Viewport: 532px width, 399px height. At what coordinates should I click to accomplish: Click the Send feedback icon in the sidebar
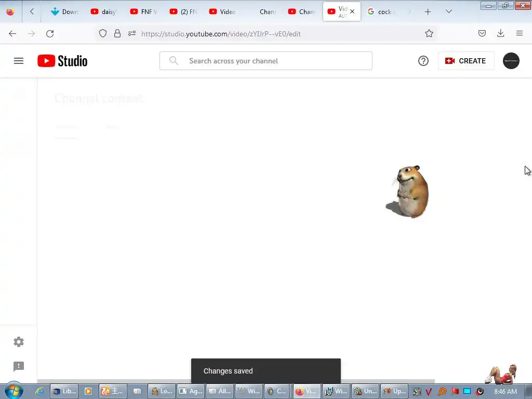pyautogui.click(x=19, y=366)
